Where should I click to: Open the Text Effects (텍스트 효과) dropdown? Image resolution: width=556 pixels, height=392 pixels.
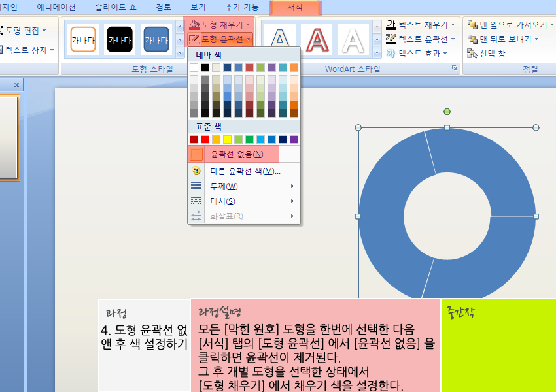click(x=445, y=54)
